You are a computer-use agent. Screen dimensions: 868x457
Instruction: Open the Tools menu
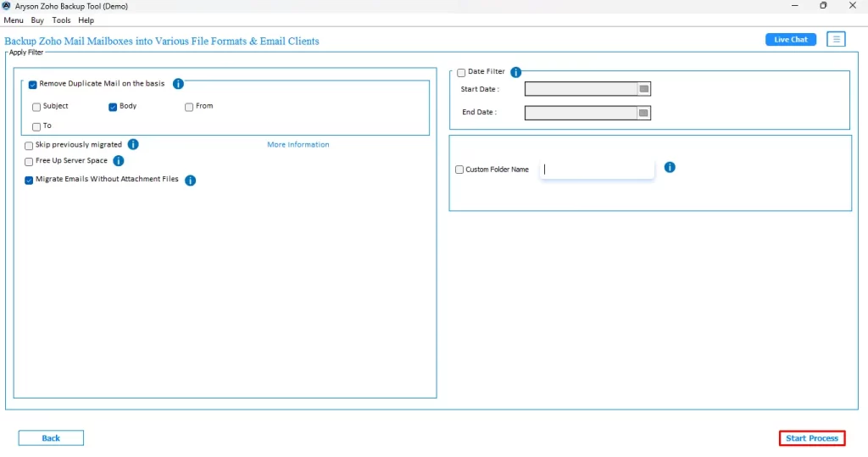click(61, 20)
